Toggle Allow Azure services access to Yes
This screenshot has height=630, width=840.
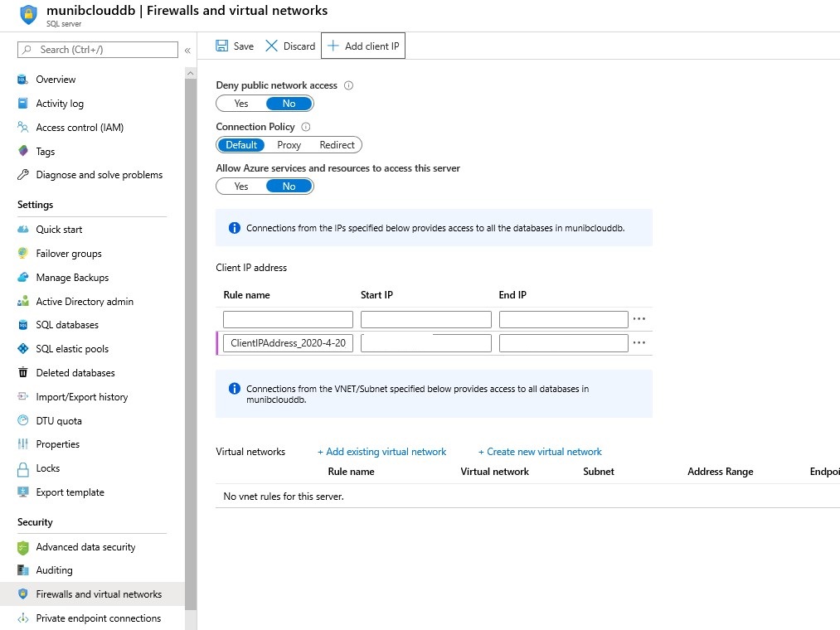coord(240,186)
